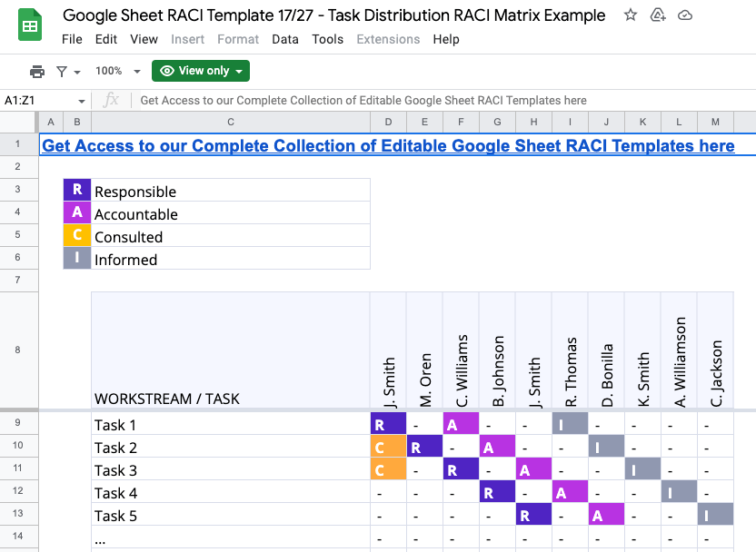Select column D header
Viewport: 756px width, 552px height.
(388, 123)
